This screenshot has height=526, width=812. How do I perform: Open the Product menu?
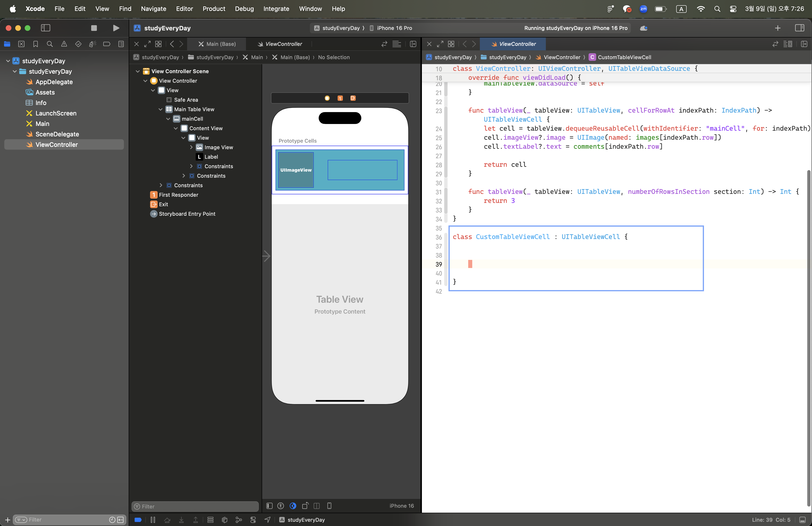click(x=214, y=9)
